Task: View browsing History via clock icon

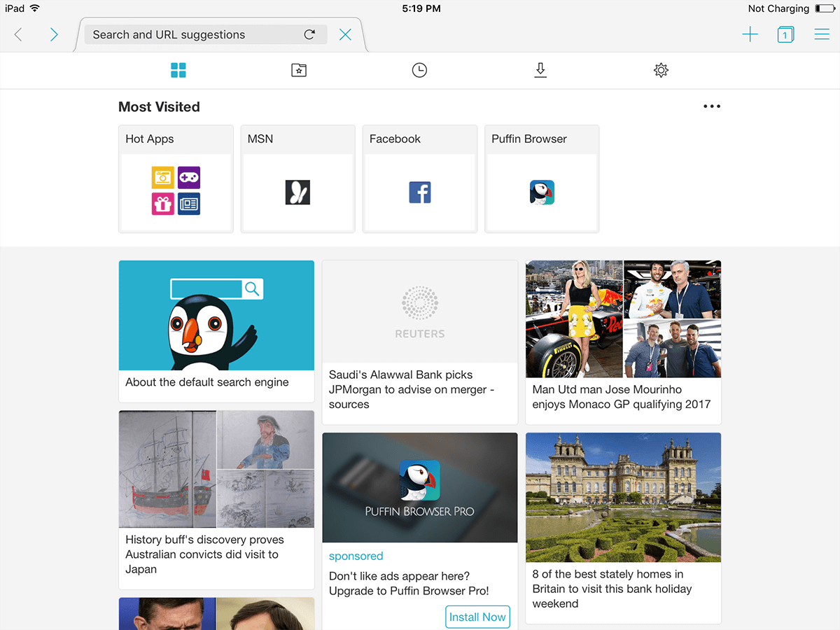Action: click(419, 70)
